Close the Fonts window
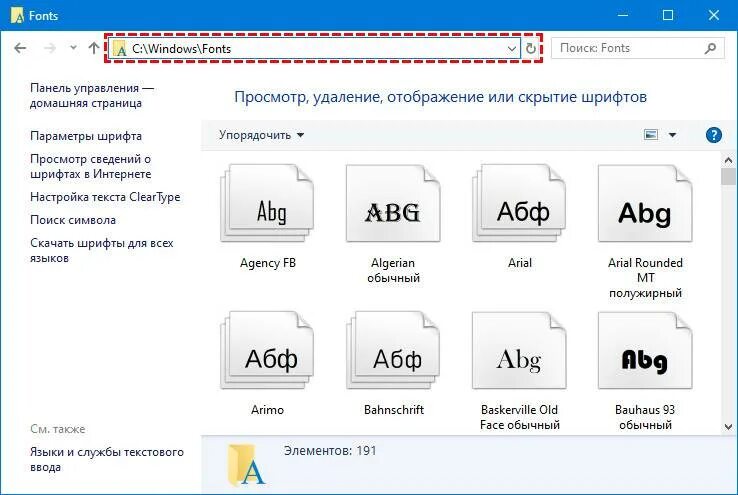Viewport: 738px width, 495px height. pos(714,15)
